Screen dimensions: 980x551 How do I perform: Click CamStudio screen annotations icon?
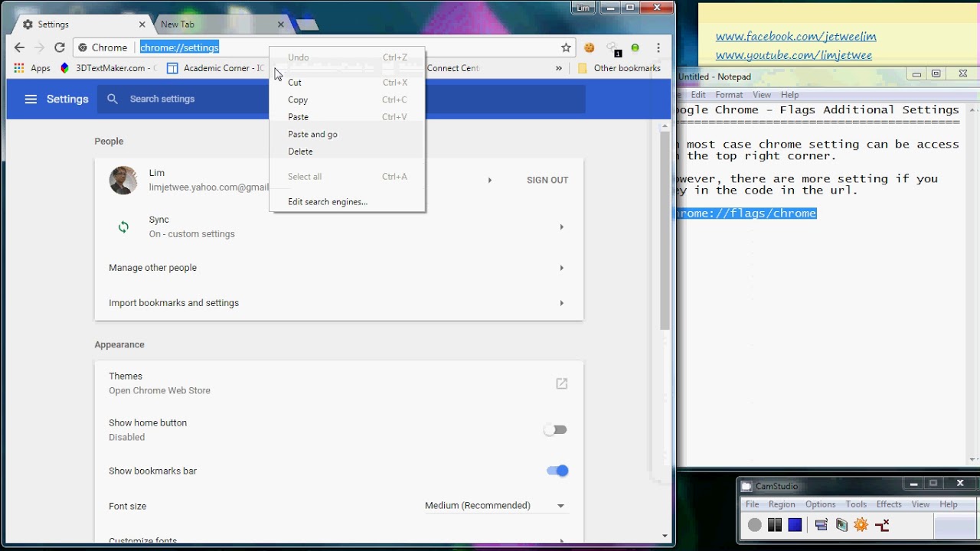pyautogui.click(x=841, y=525)
